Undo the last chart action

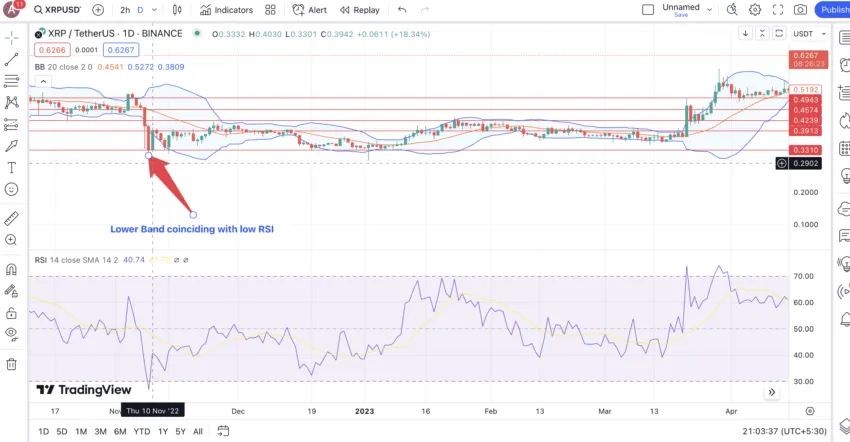coord(402,10)
